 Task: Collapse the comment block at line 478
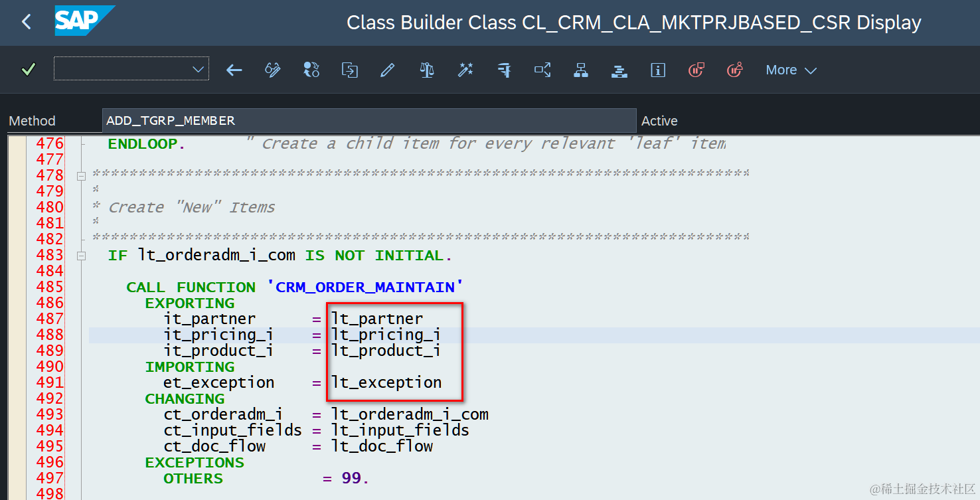(82, 176)
